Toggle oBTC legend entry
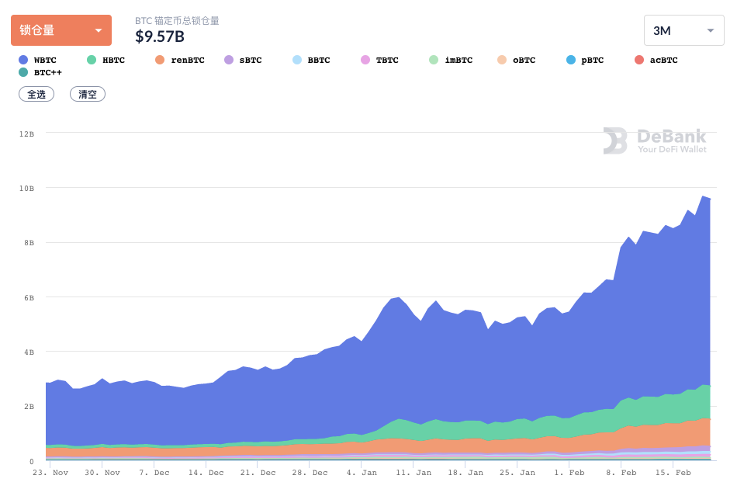The width and height of the screenshot is (736, 496). point(516,60)
